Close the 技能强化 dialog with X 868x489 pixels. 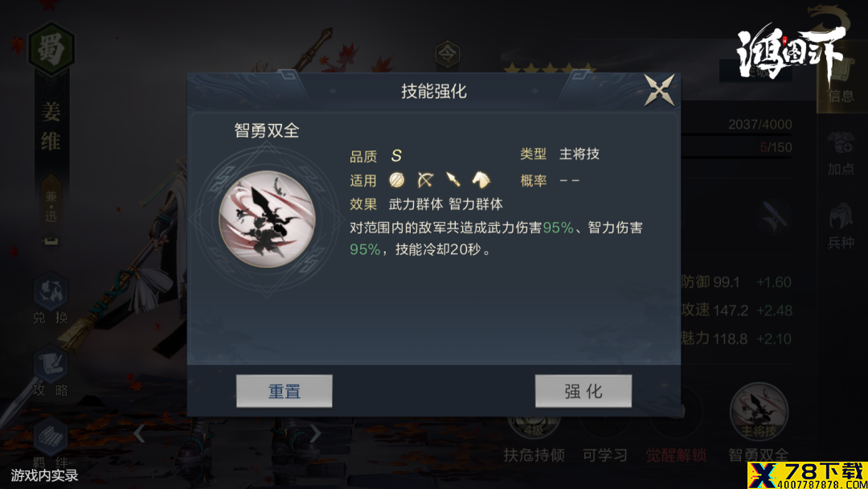pyautogui.click(x=659, y=90)
